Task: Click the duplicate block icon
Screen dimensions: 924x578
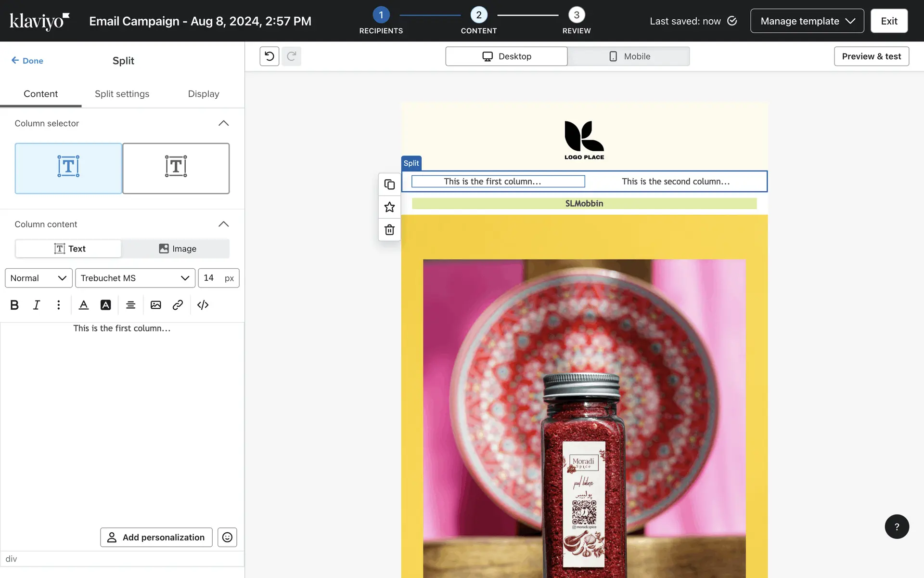Action: [x=389, y=184]
